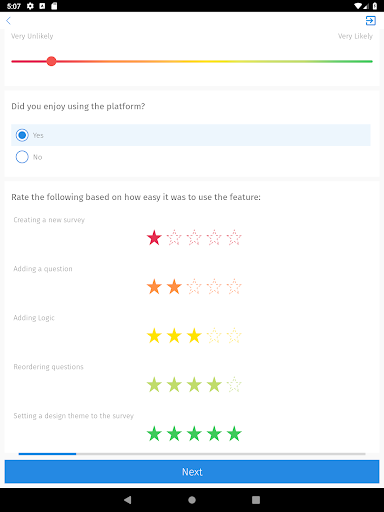
Task: Click the Next button
Action: click(x=192, y=472)
